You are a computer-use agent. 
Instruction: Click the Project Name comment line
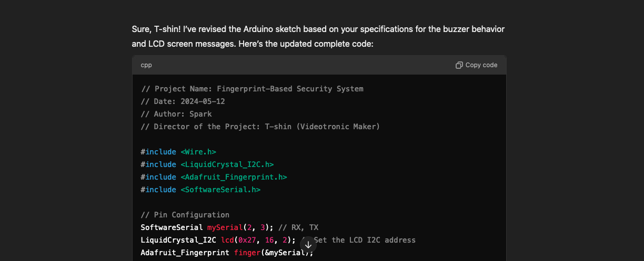pyautogui.click(x=252, y=89)
